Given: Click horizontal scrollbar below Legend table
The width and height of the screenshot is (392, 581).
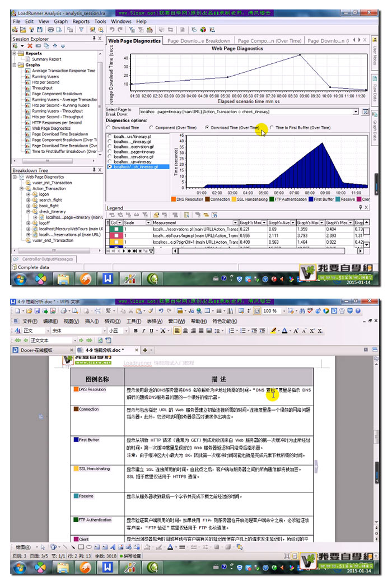Looking at the screenshot, I should 268,251.
